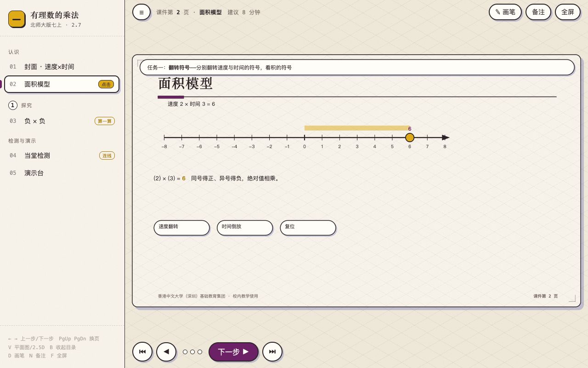Click the 有理数的乘法 course title
588x368 pixels.
click(55, 15)
